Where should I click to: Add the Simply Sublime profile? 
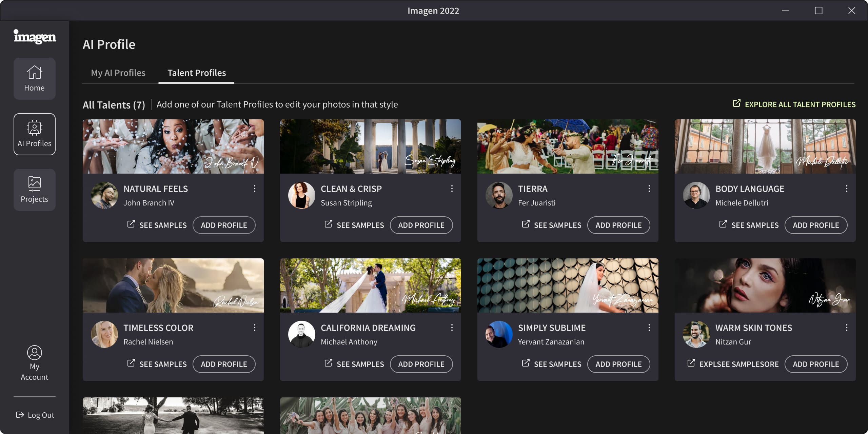tap(618, 364)
